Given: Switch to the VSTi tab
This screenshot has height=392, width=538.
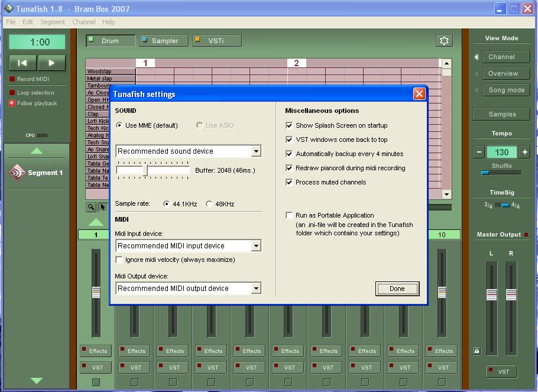Looking at the screenshot, I should 217,41.
